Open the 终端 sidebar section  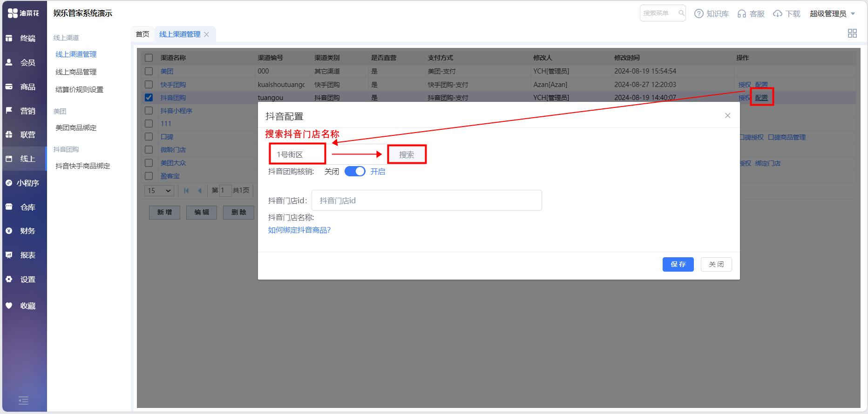pos(23,38)
